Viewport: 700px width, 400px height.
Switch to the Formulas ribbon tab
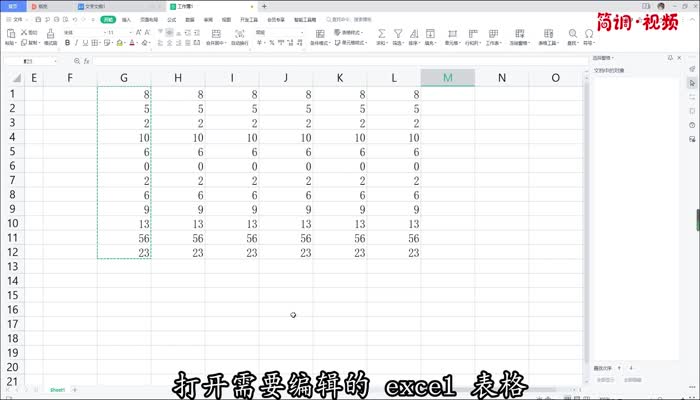(x=171, y=19)
